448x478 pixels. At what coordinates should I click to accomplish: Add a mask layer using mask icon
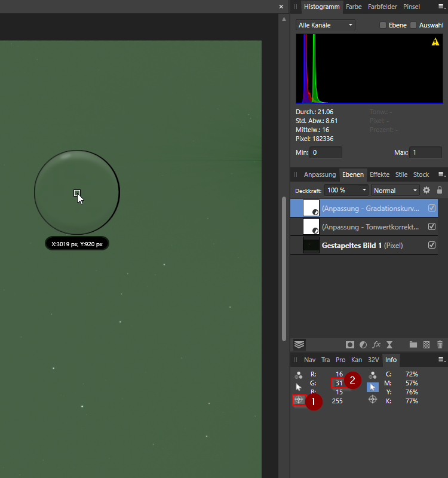click(350, 345)
